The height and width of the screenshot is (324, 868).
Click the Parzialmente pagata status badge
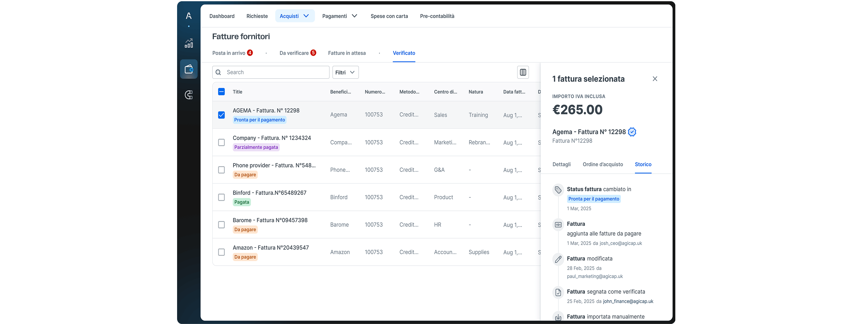pyautogui.click(x=256, y=147)
